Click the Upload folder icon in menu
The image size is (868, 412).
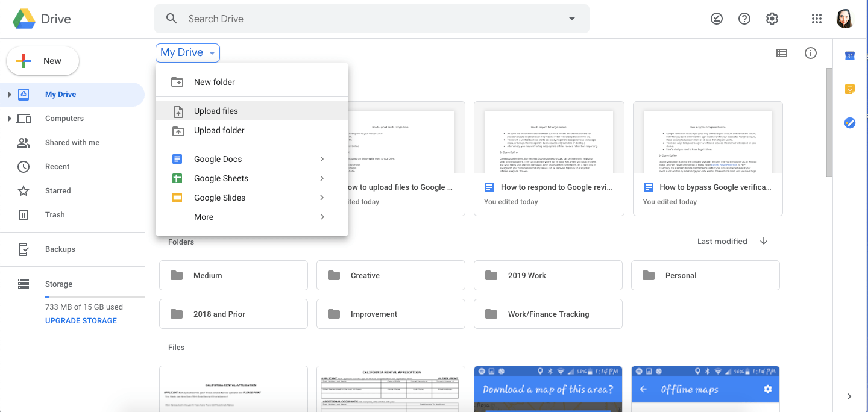[x=177, y=130]
